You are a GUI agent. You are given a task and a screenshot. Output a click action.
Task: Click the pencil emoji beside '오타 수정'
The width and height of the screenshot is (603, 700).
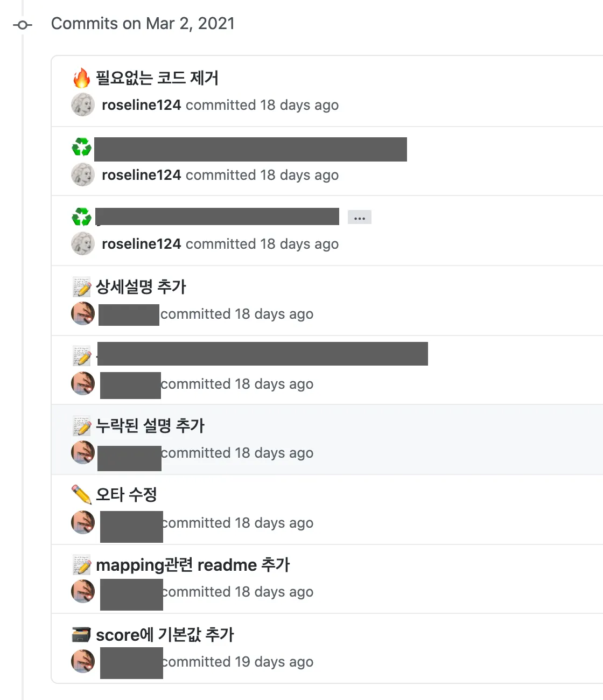(x=82, y=495)
